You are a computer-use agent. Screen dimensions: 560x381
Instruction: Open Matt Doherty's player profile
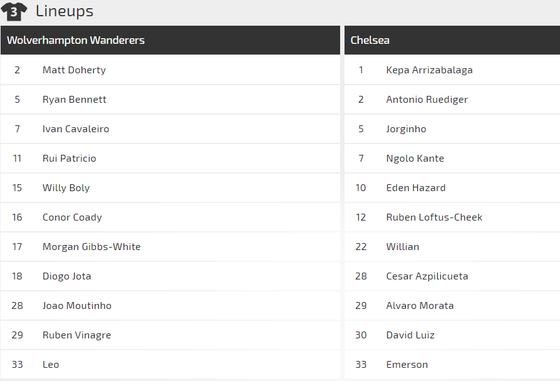(x=74, y=70)
